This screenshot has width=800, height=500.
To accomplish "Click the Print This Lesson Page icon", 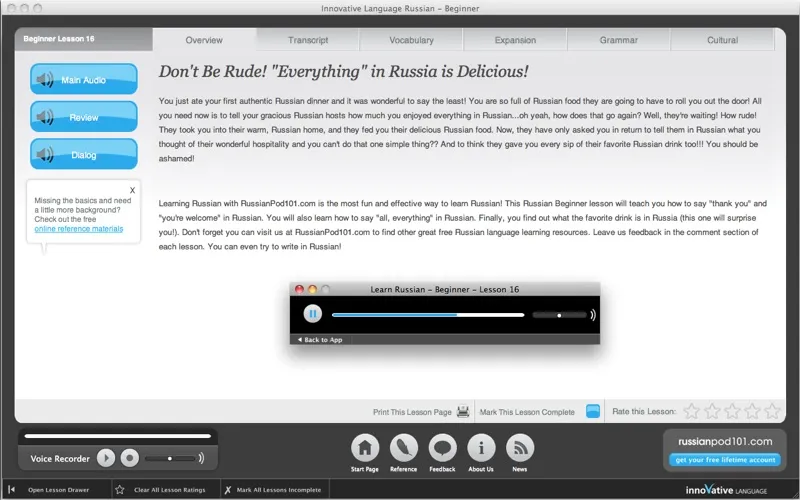I will [463, 411].
